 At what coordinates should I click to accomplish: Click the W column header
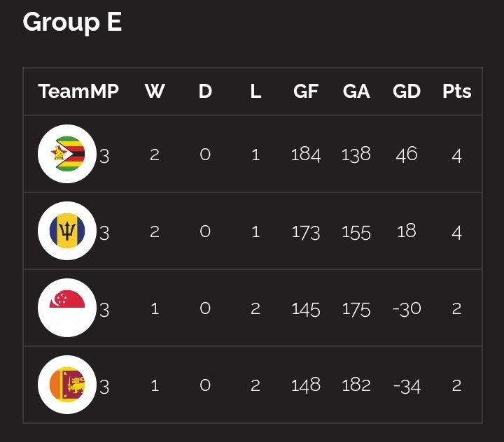click(x=155, y=92)
